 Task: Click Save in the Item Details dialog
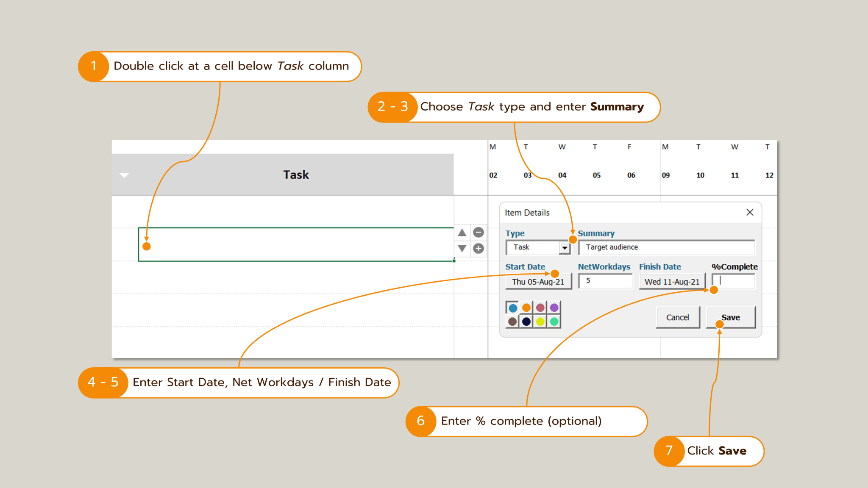731,317
